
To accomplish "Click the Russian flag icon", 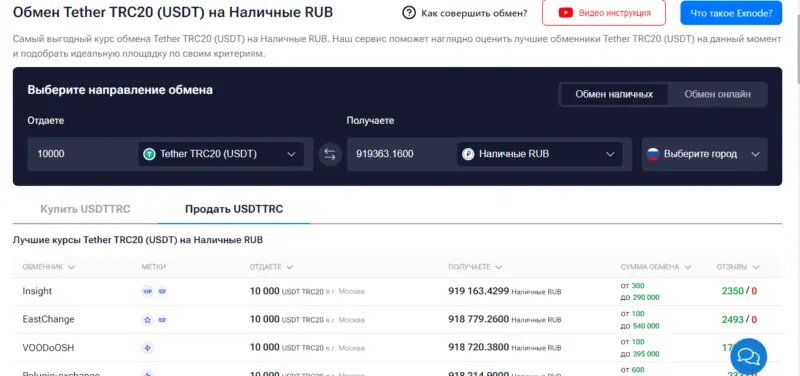I will click(x=653, y=154).
